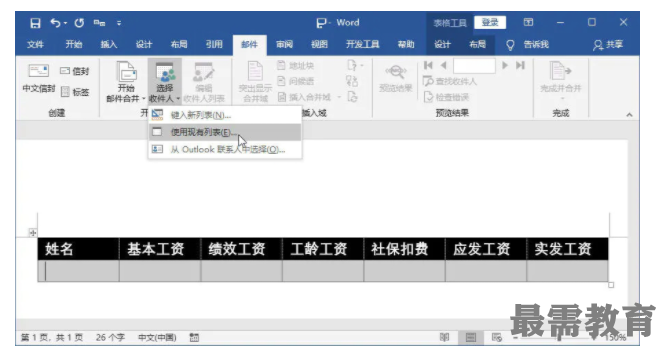The image size is (662, 360).
Task: Click the 社保扣费 header cell
Action: point(404,249)
